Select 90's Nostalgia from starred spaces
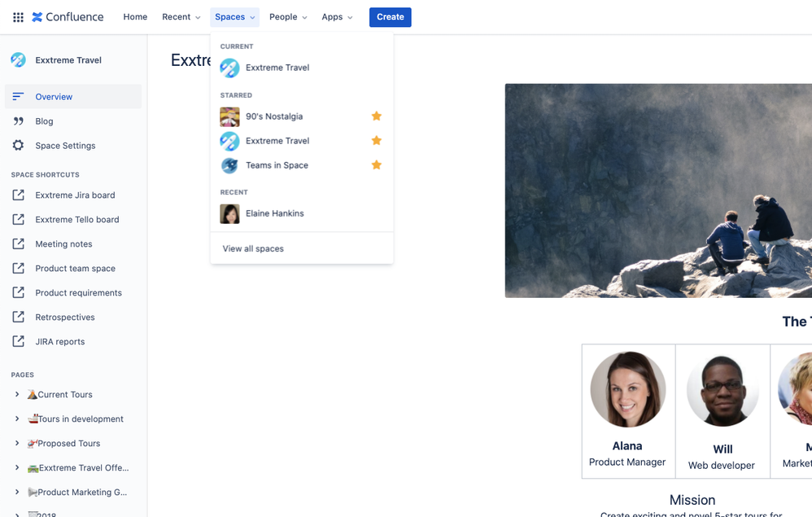This screenshot has width=812, height=517. coord(302,116)
